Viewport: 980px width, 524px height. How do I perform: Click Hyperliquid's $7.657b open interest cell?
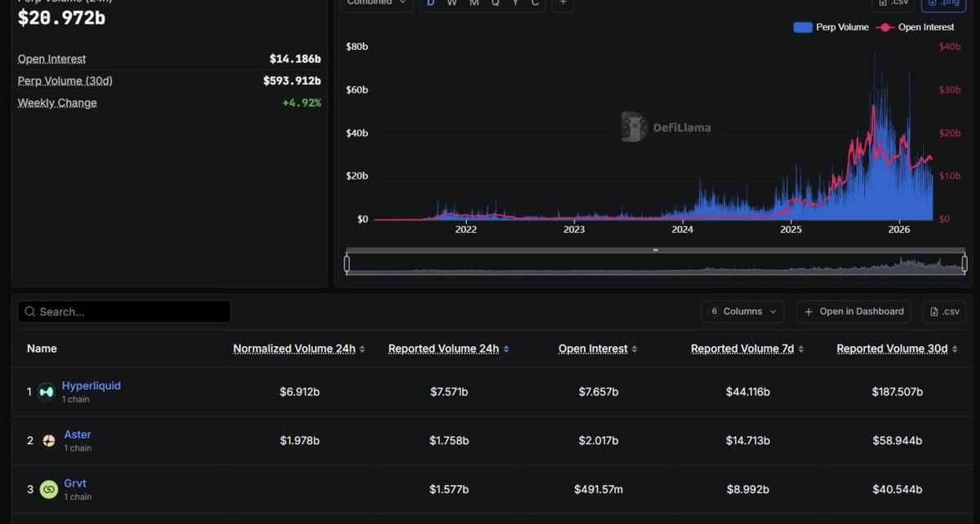599,393
